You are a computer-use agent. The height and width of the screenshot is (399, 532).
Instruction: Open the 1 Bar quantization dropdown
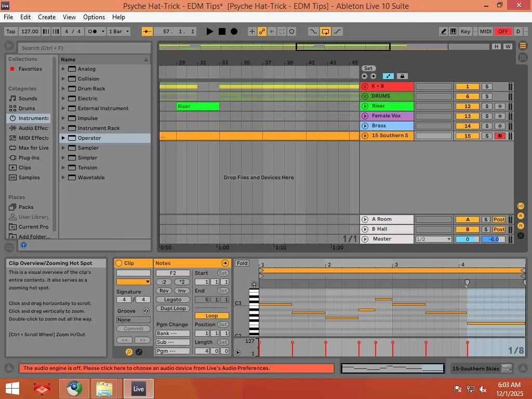coord(119,32)
